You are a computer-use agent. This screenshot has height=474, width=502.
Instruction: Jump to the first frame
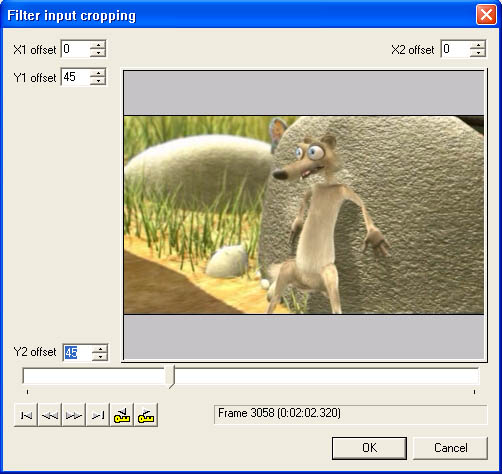tap(26, 415)
